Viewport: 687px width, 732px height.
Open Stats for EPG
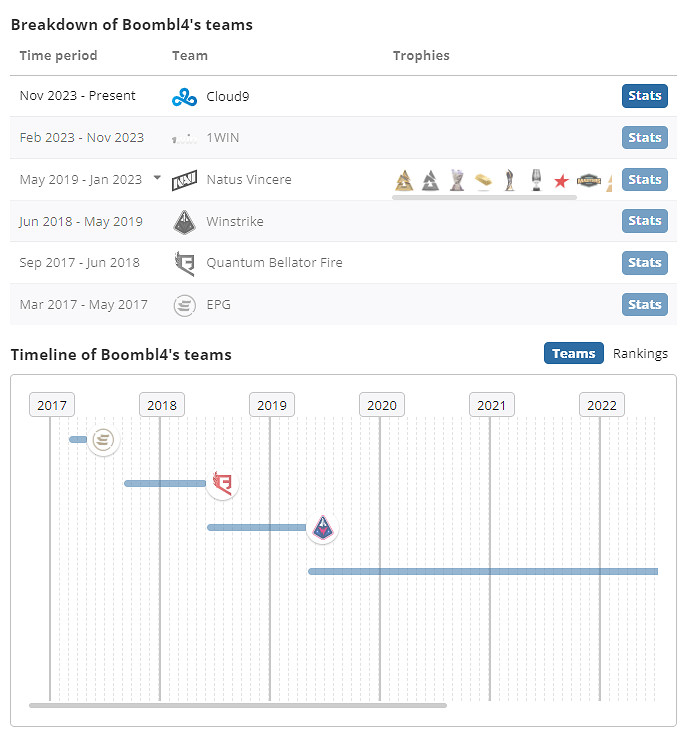645,305
